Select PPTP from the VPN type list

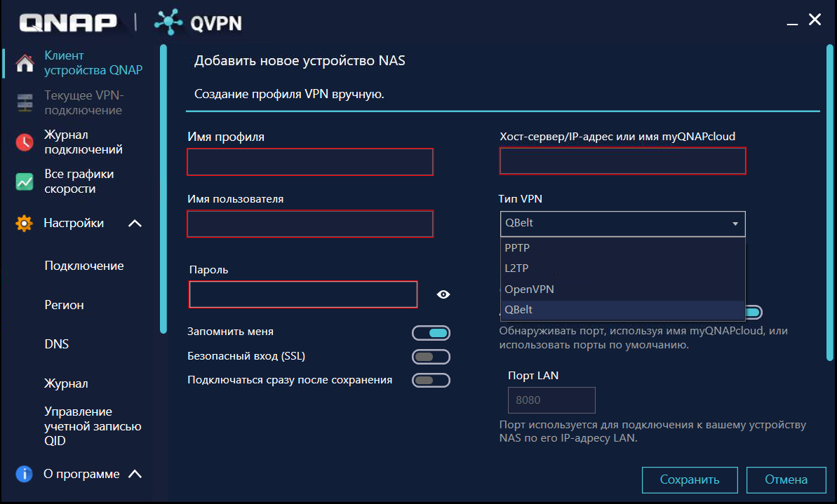click(x=622, y=248)
